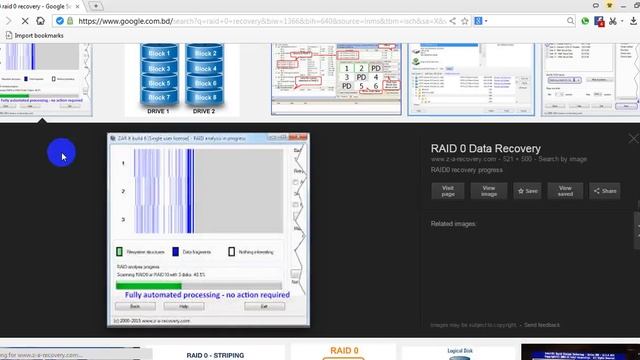The height and width of the screenshot is (360, 640).
Task: Open the dark blue BIOS screen thumbnail
Action: tap(580, 352)
